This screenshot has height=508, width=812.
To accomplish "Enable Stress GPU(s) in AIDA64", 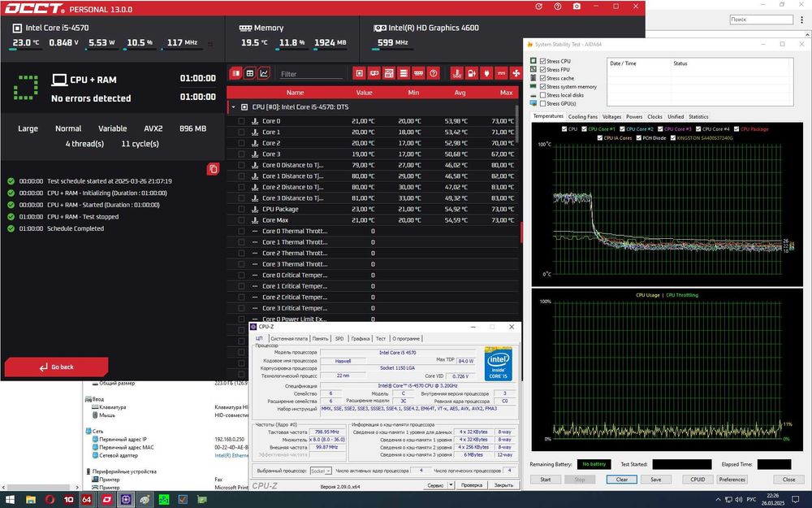I will pos(542,104).
